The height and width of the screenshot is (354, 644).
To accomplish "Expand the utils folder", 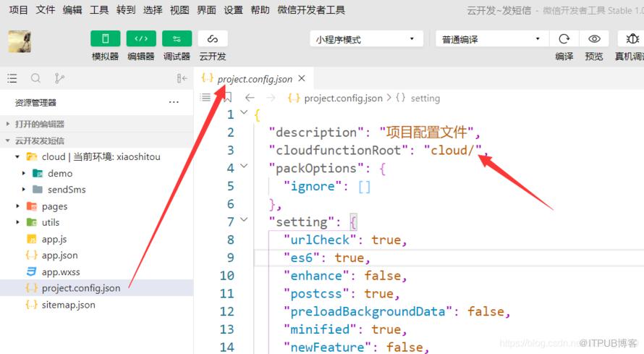I will (x=17, y=222).
